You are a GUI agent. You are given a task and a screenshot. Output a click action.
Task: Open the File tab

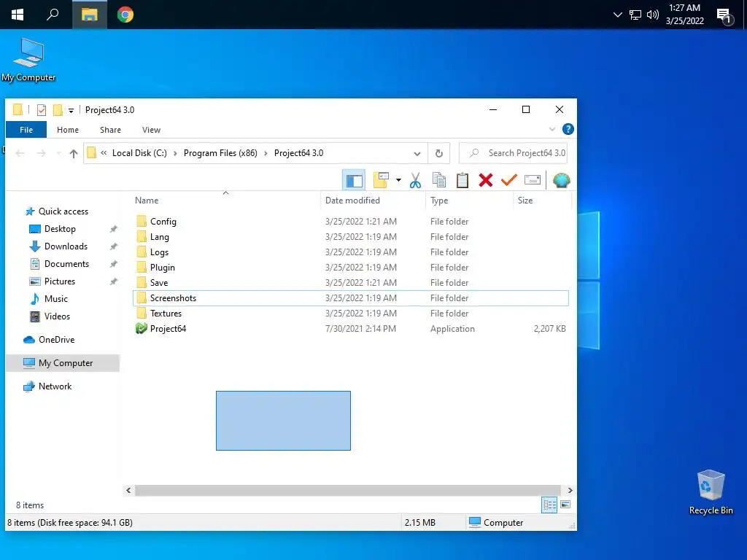click(x=26, y=130)
